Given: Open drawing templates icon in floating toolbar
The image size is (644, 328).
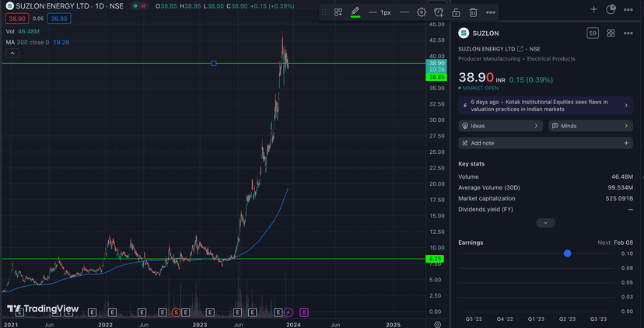Looking at the screenshot, I should pos(338,12).
